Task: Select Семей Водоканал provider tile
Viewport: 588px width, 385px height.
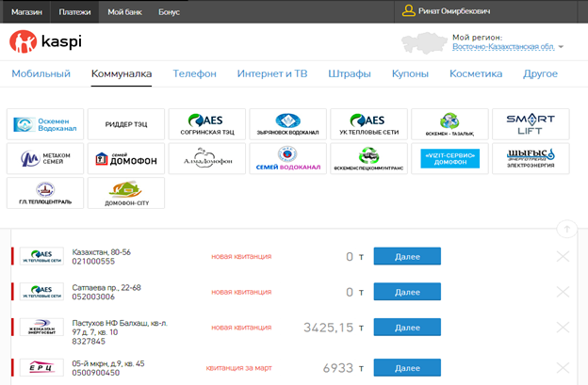Action: coord(288,159)
